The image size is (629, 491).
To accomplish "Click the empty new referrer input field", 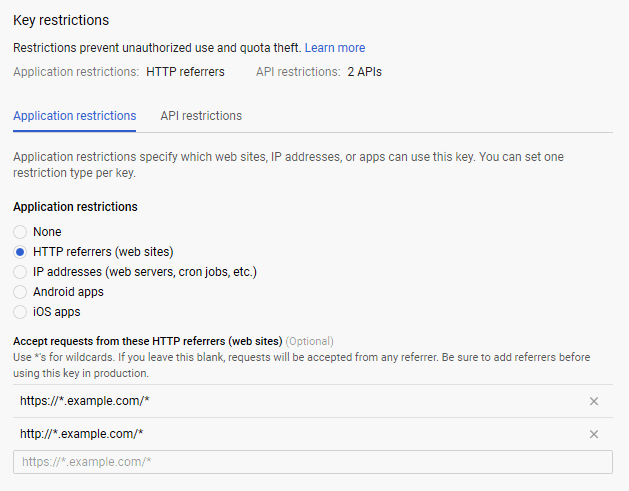I will pos(312,462).
